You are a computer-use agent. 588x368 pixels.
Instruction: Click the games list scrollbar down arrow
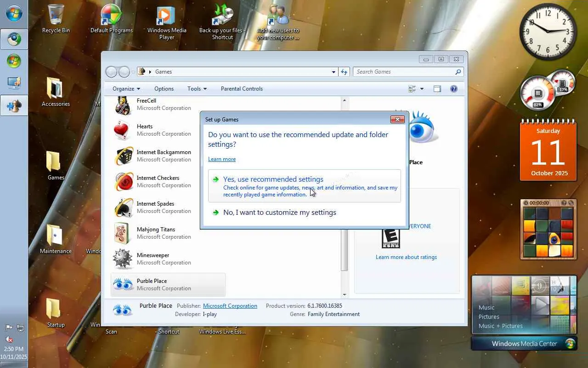click(x=345, y=294)
